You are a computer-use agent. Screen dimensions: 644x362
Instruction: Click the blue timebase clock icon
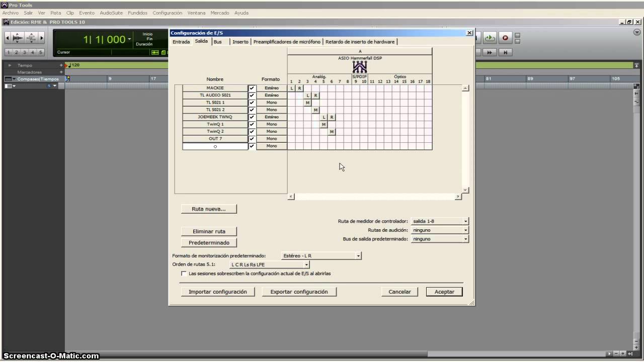click(x=49, y=86)
